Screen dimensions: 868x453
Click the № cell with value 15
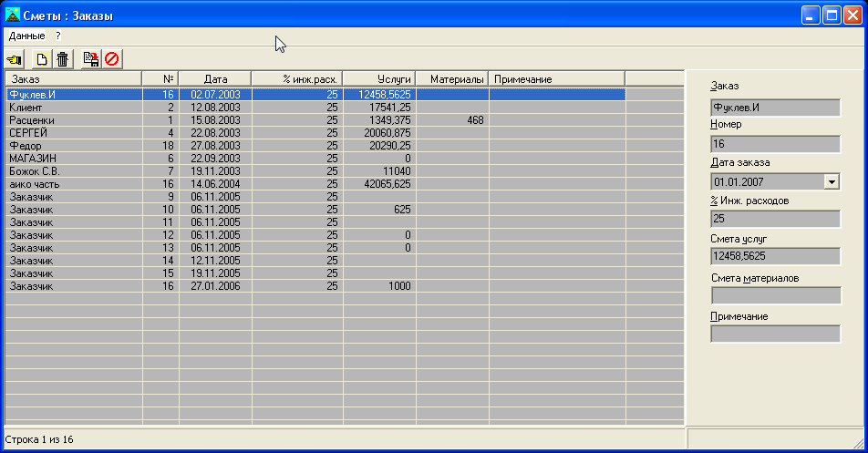click(x=160, y=273)
